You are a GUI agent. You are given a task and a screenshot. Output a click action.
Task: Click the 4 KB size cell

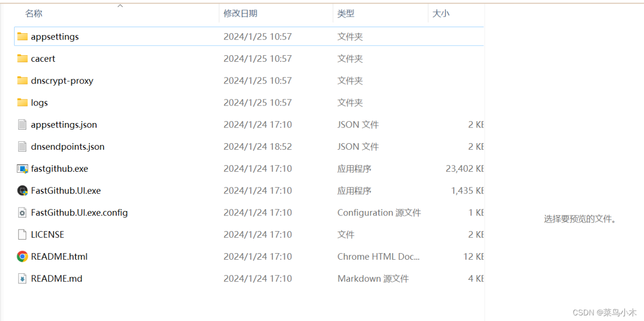(476, 279)
